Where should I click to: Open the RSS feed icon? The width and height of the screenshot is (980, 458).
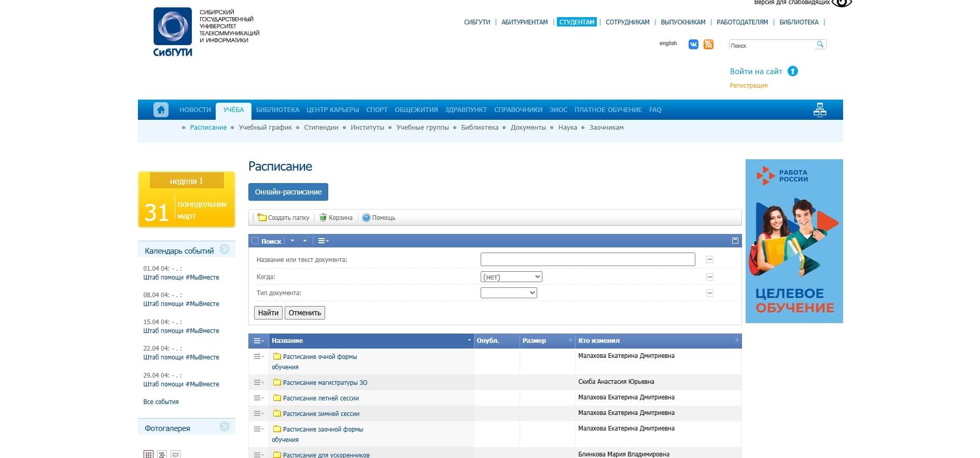tap(708, 45)
